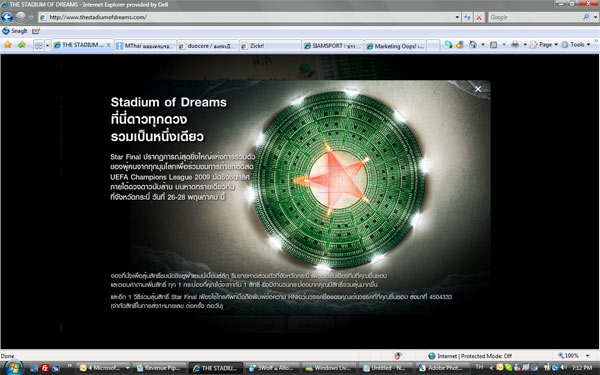
Task: Click the SnagIt window capture icon
Action: click(36, 31)
